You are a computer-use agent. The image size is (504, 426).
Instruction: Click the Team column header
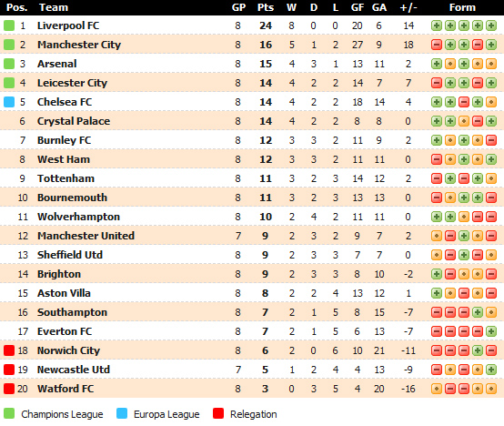(x=54, y=7)
